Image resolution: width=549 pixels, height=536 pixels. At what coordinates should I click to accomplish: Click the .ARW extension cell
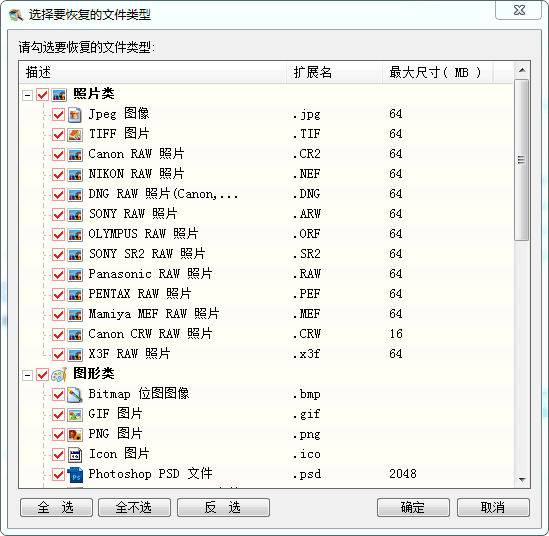pyautogui.click(x=307, y=214)
